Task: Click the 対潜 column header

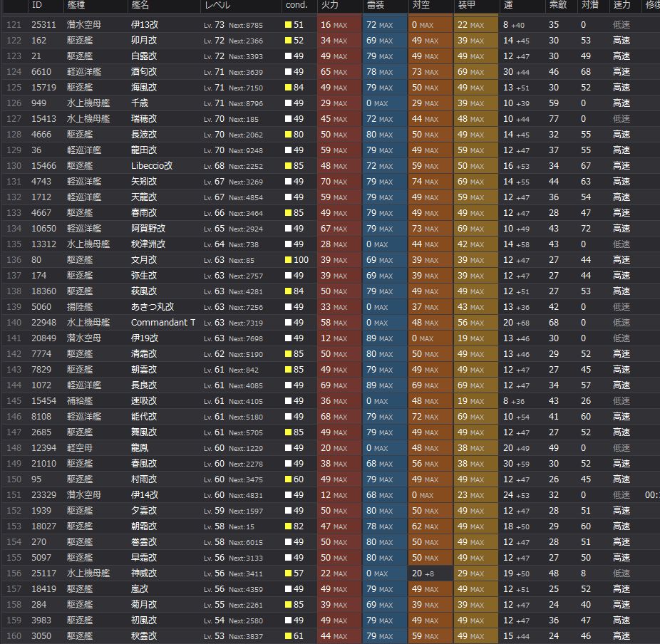Action: tap(589, 5)
